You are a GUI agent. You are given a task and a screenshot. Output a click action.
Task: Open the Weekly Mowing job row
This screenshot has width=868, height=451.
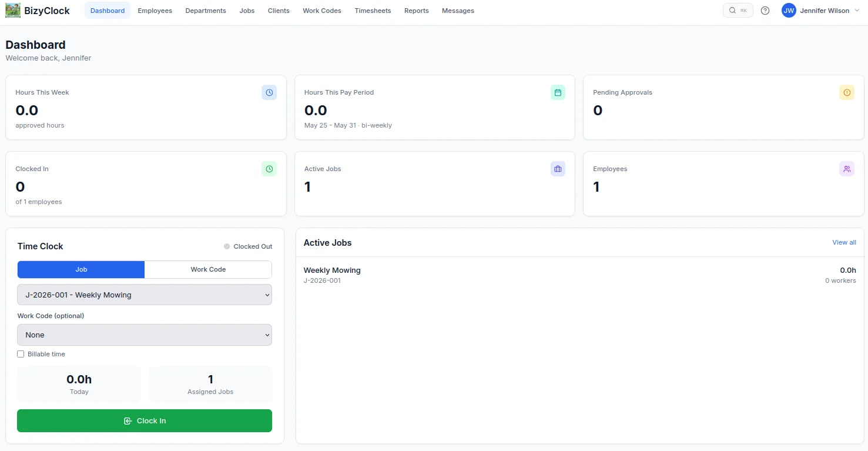[x=580, y=275]
